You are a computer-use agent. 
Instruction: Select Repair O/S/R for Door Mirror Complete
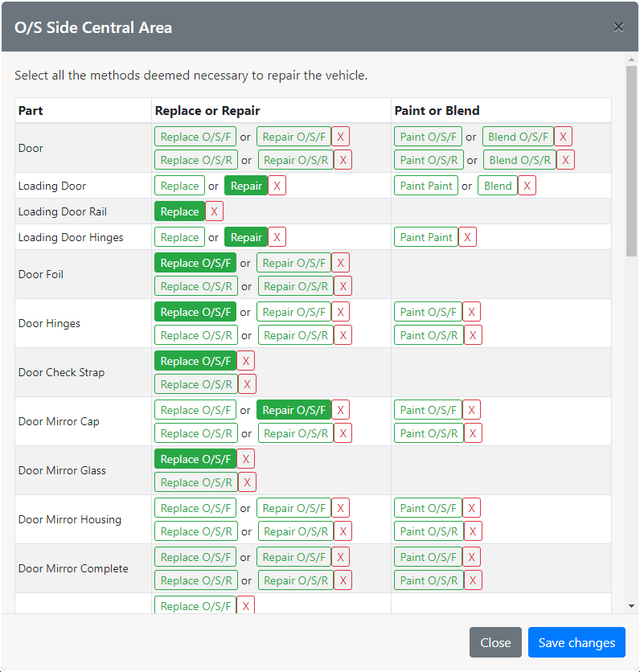295,580
